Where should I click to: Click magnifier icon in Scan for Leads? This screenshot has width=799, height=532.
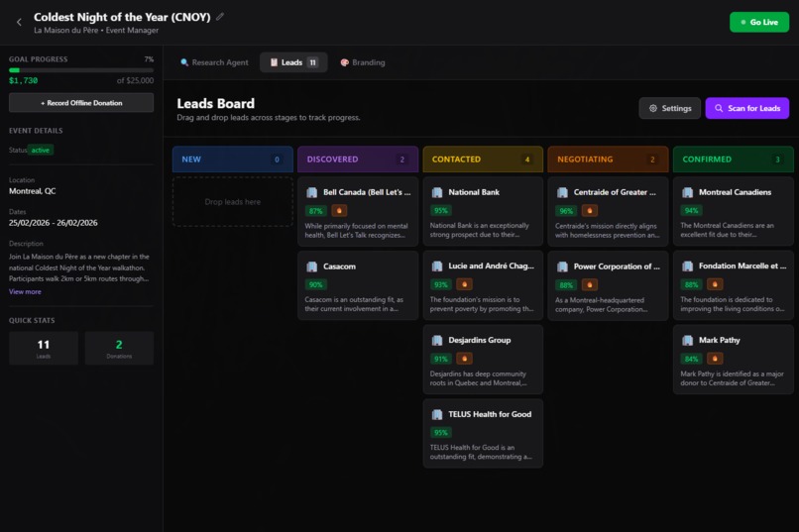[x=719, y=108]
